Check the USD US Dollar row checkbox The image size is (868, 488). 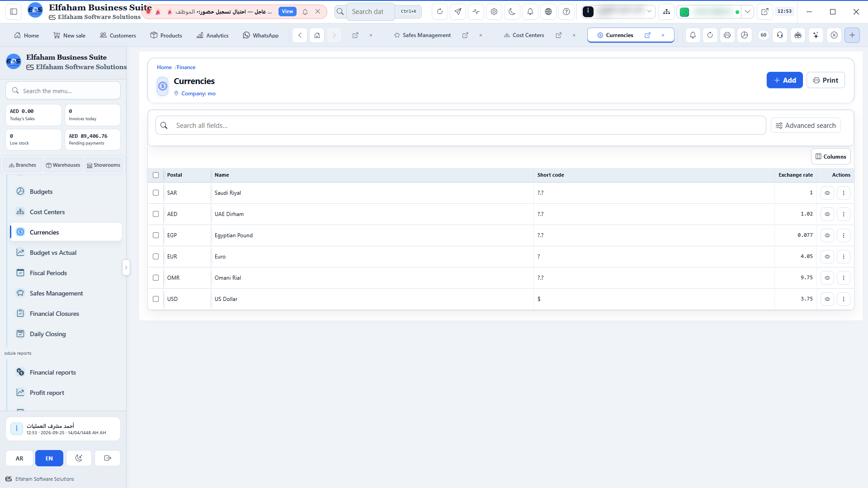[156, 299]
